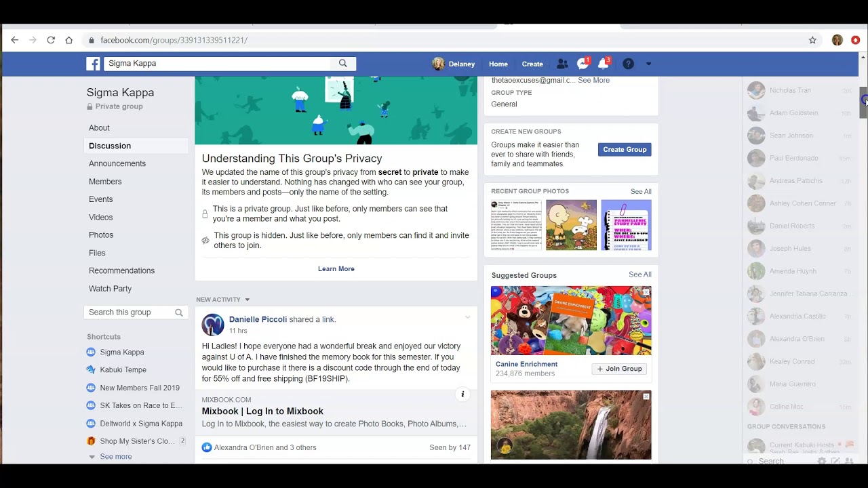The image size is (868, 488).
Task: Expand See More in group description
Action: click(x=593, y=80)
